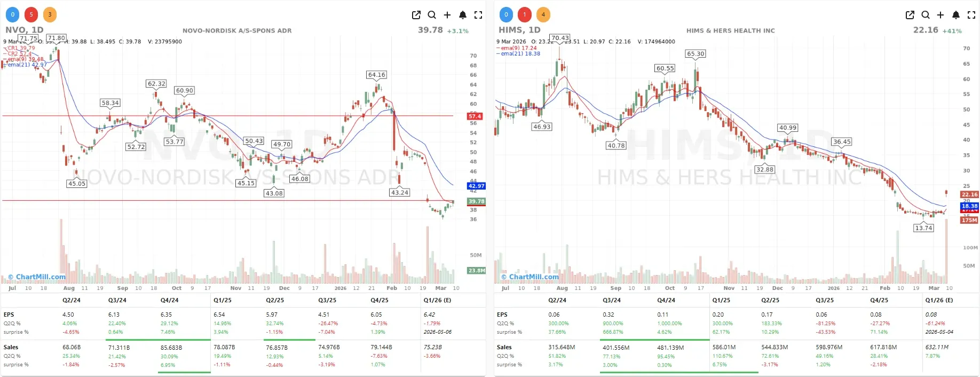Click HIMS Q1/25 sales 586.01M
The height and width of the screenshot is (377, 980).
tap(724, 347)
